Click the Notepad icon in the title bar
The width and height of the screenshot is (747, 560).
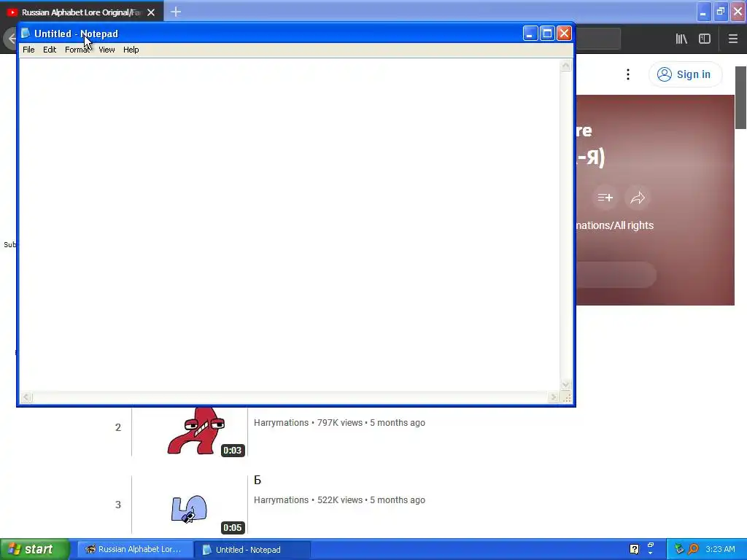(x=26, y=34)
